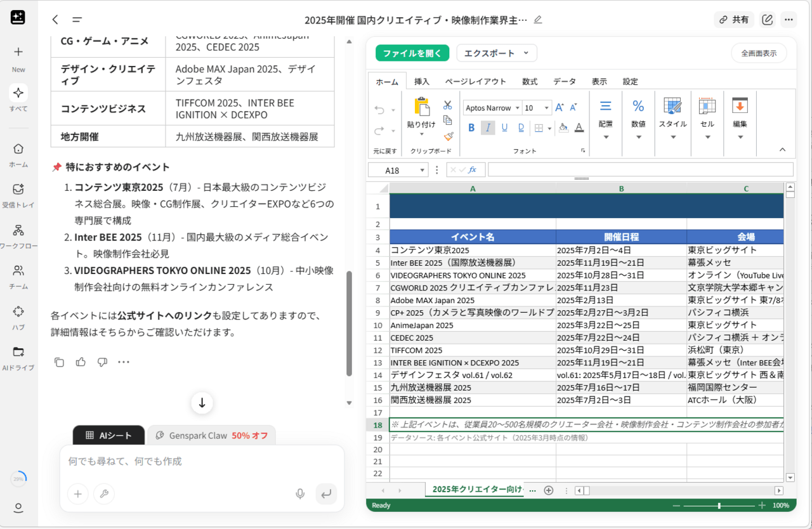Open the Aptos Narrow font dropdown

[492, 108]
